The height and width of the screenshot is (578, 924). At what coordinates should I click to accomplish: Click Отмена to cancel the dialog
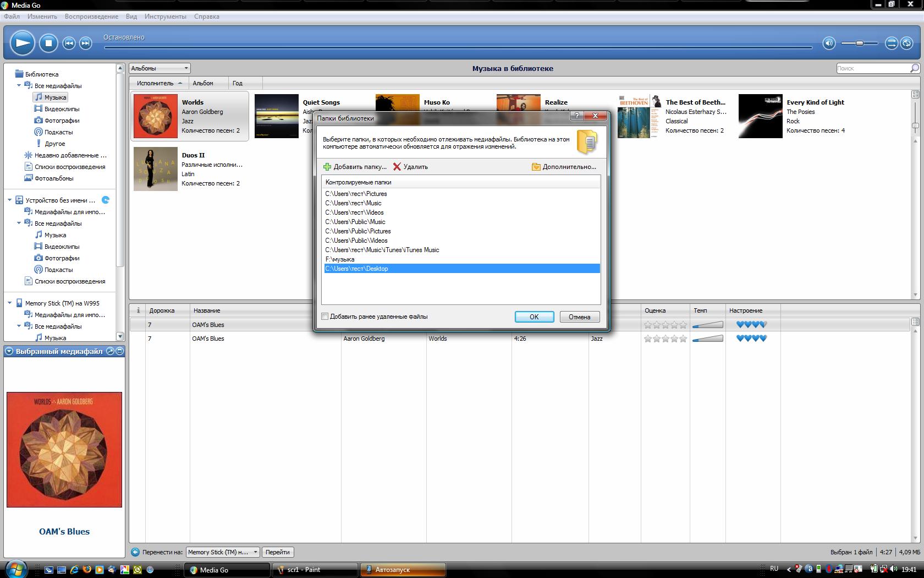580,317
